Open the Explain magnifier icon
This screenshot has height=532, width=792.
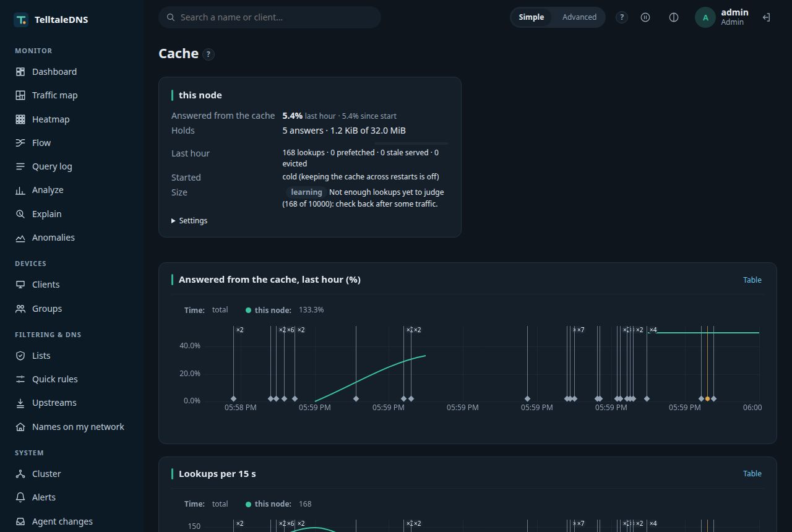[x=20, y=214]
